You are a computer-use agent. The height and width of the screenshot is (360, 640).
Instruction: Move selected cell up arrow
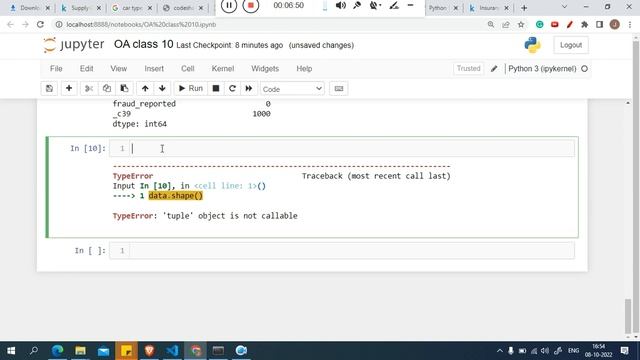pyautogui.click(x=145, y=89)
